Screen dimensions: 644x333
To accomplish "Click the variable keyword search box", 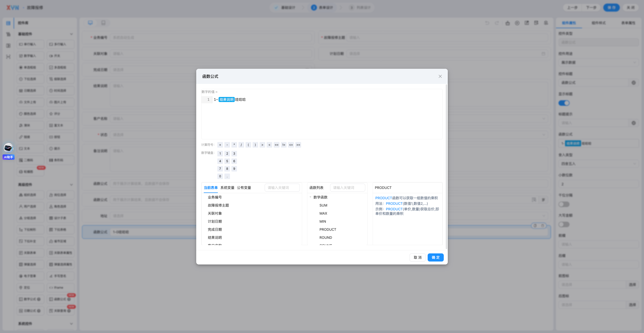I will [x=282, y=188].
